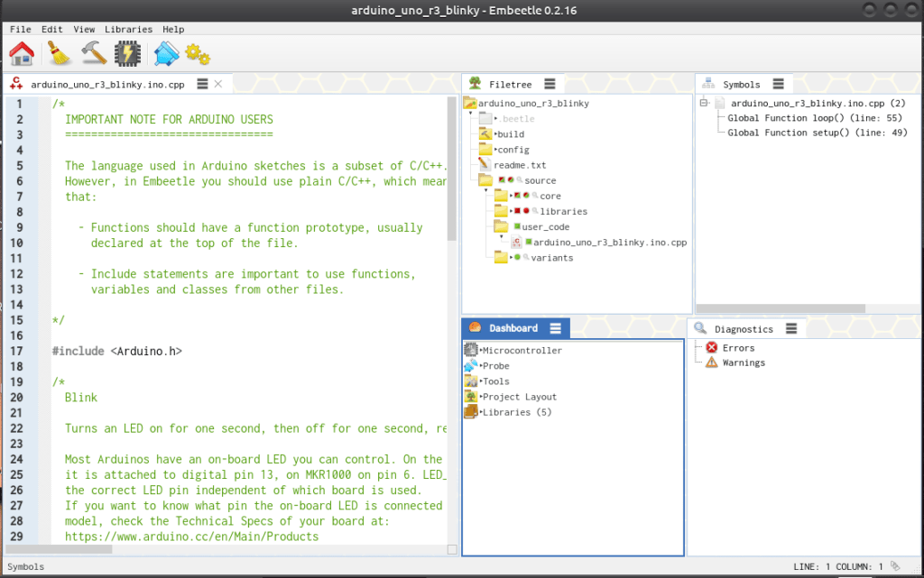
Task: Click the Tools icon in the Dashboard
Action: click(470, 381)
